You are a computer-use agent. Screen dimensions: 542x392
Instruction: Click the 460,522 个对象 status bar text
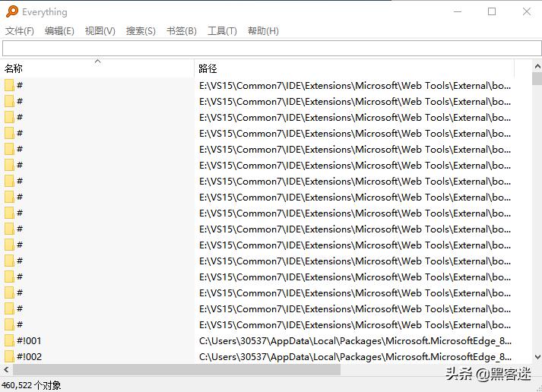point(31,385)
